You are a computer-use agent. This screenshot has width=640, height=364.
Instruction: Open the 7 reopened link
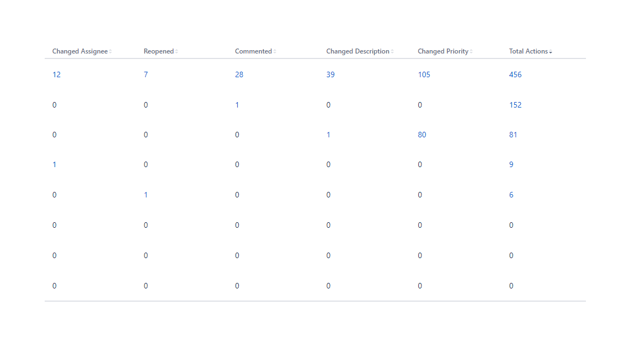pyautogui.click(x=146, y=74)
